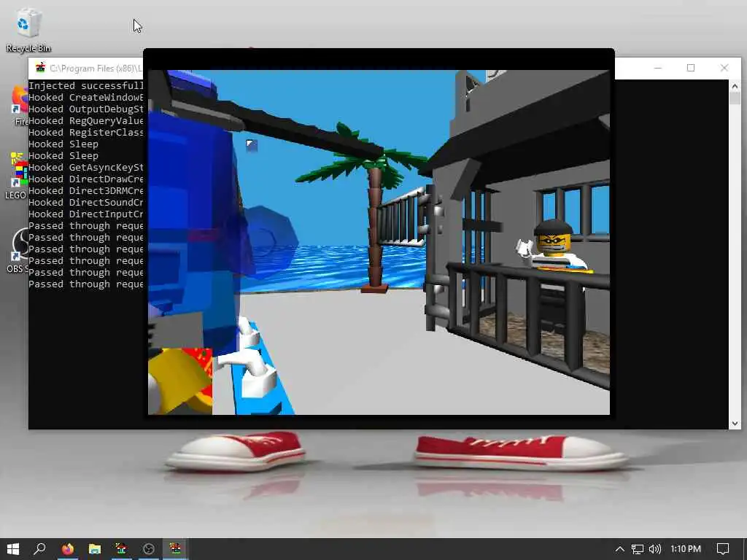
Task: Click the 'C:\Program Files (x86)' window title
Action: [96, 68]
